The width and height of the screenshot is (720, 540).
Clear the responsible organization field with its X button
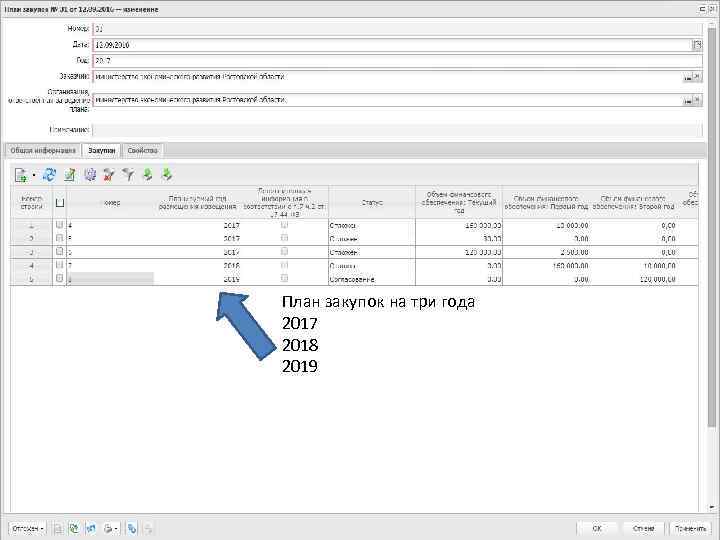point(698,100)
